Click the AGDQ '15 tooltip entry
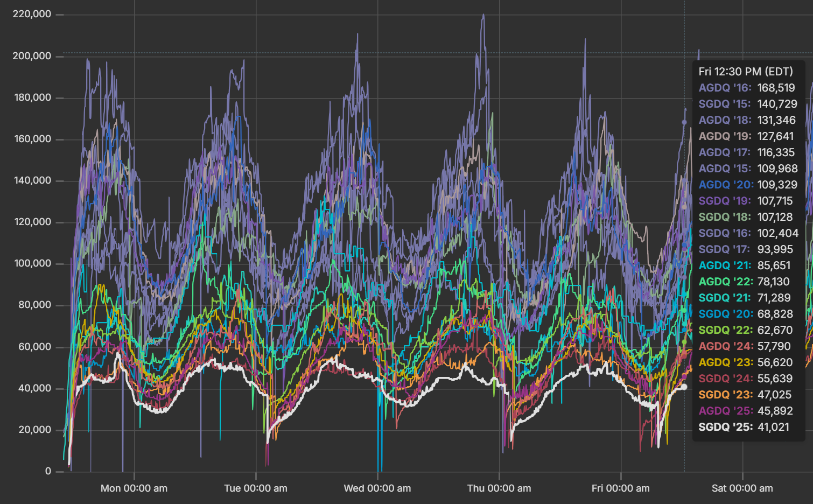 pos(748,169)
